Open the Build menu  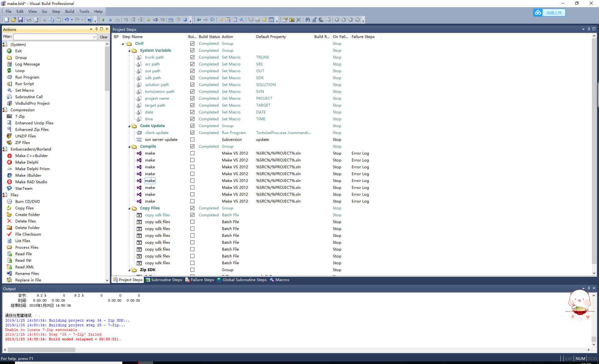(70, 11)
